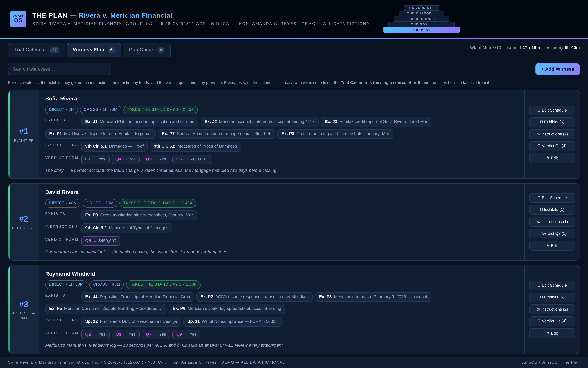
Task: Click the JurisOS logo icon
Action: pos(18,19)
